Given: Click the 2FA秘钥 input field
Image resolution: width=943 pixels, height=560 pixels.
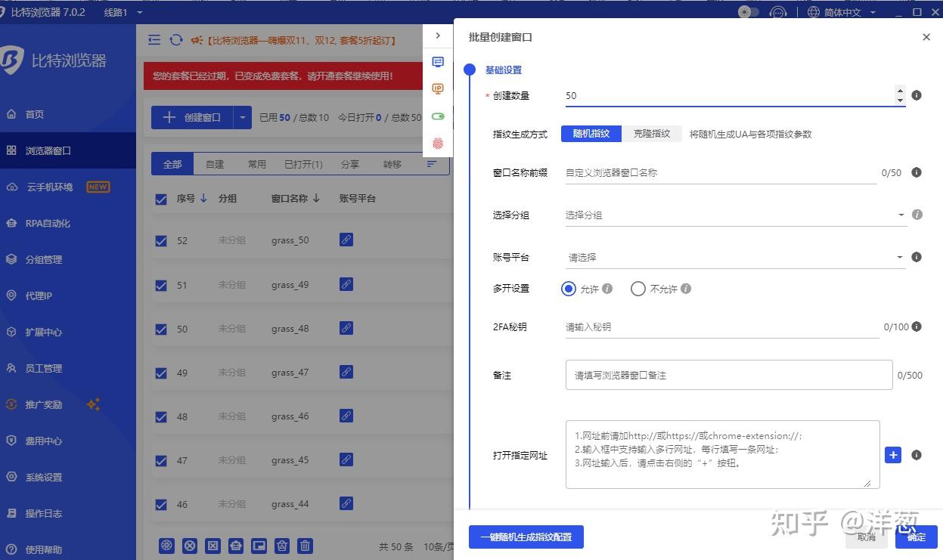Looking at the screenshot, I should click(x=721, y=327).
